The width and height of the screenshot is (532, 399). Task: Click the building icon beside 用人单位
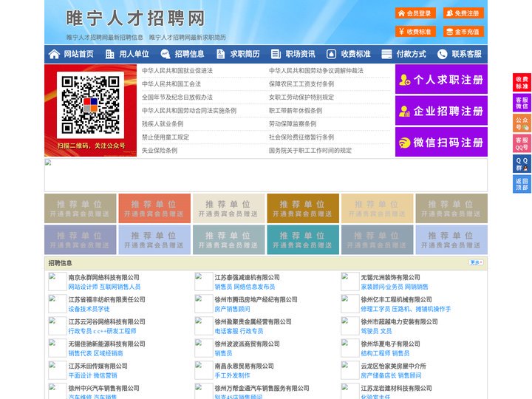(109, 54)
